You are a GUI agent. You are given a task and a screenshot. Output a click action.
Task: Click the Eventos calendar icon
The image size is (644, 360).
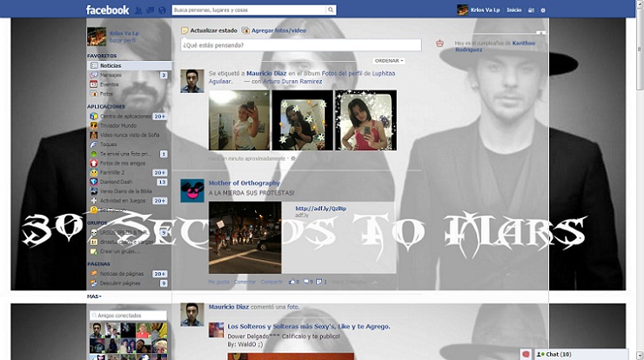pos(94,84)
